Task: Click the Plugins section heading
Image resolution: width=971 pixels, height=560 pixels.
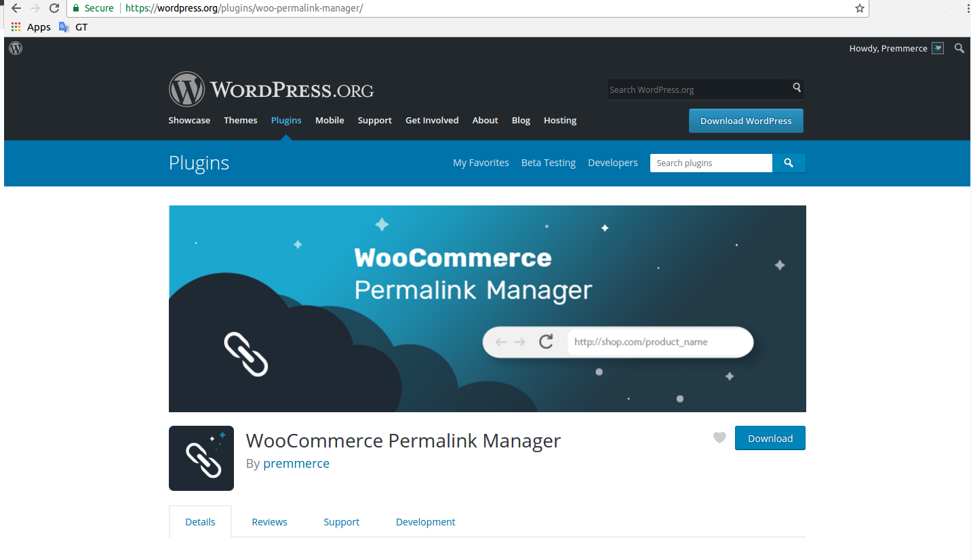Action: (199, 163)
